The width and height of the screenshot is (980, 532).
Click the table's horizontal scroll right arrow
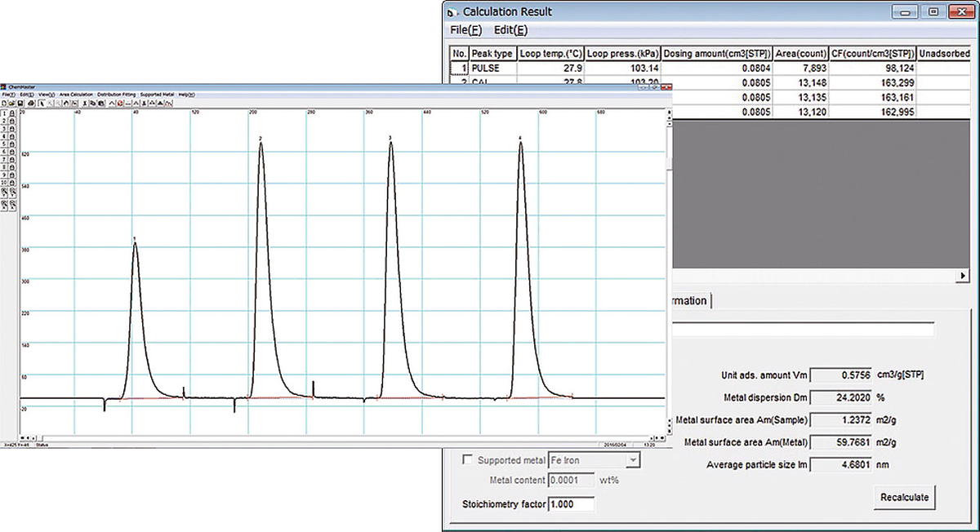pos(961,277)
